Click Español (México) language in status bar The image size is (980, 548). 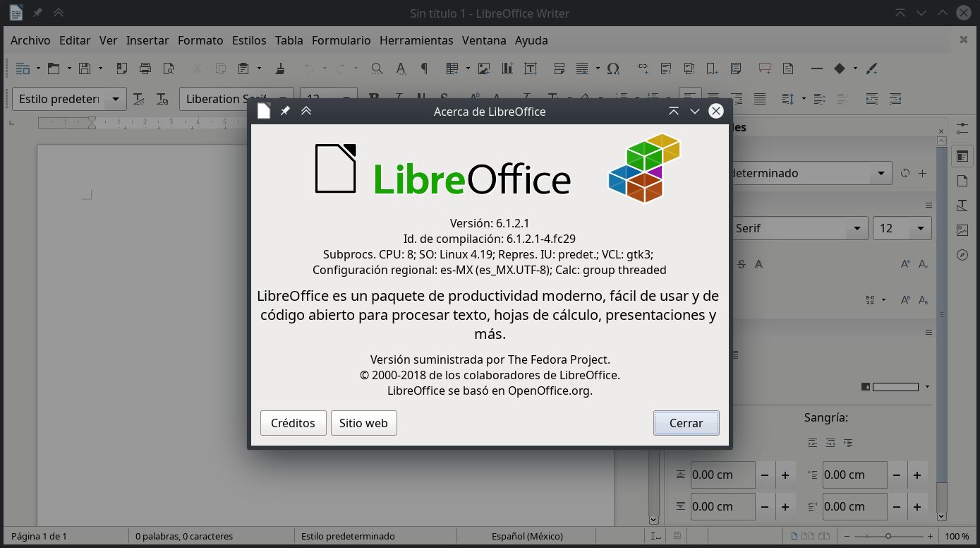(x=528, y=536)
